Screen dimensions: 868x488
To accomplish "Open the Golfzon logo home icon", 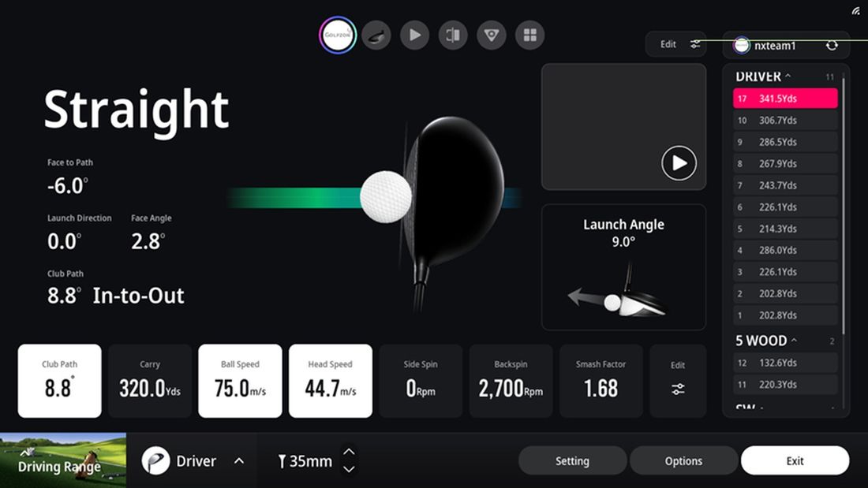I will click(x=338, y=35).
